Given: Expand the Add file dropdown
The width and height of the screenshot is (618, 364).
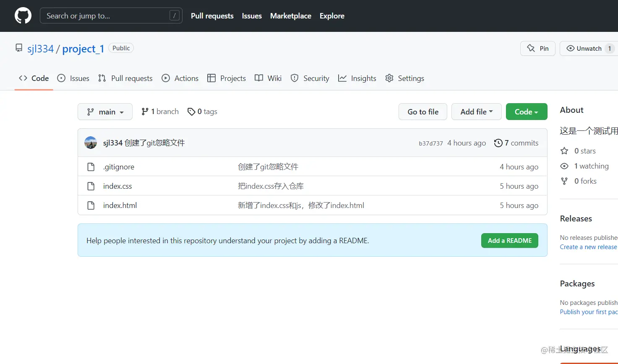Looking at the screenshot, I should click(477, 112).
